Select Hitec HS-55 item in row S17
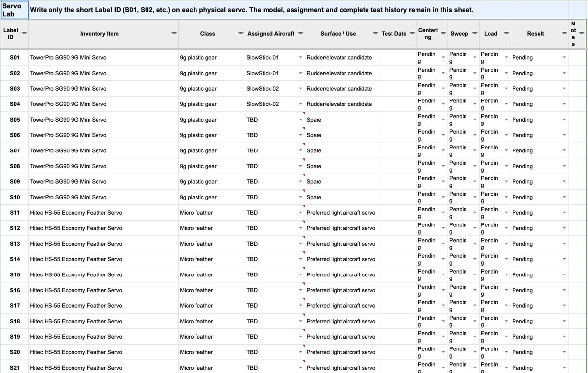This screenshot has width=588, height=373. [103, 306]
